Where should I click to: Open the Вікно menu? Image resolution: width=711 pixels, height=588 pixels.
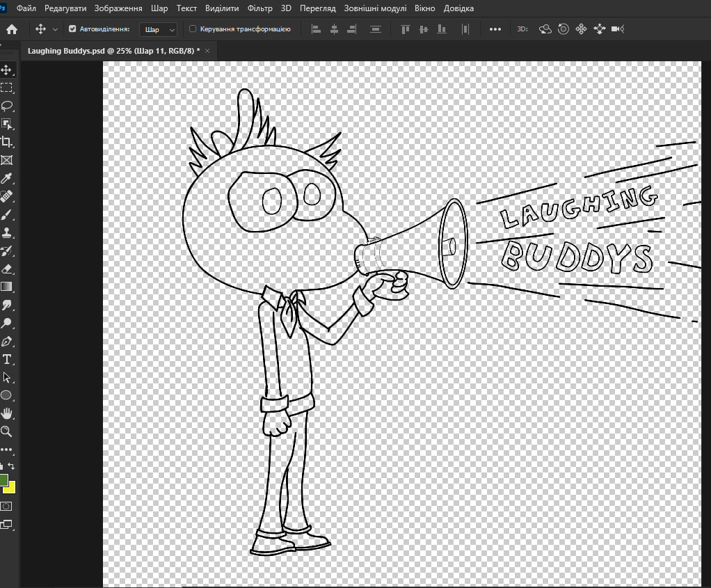(x=425, y=8)
